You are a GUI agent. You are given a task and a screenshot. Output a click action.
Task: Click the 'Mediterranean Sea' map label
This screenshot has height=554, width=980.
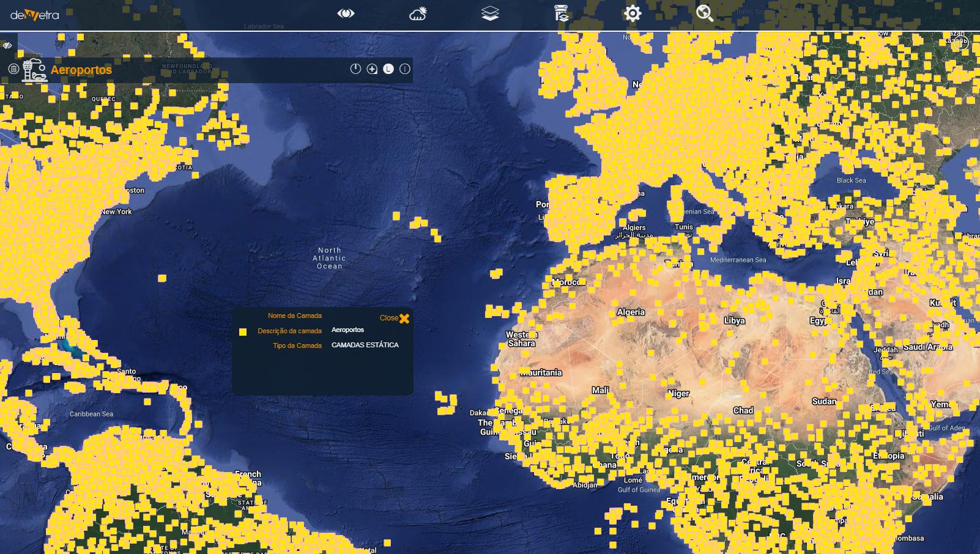(x=738, y=260)
